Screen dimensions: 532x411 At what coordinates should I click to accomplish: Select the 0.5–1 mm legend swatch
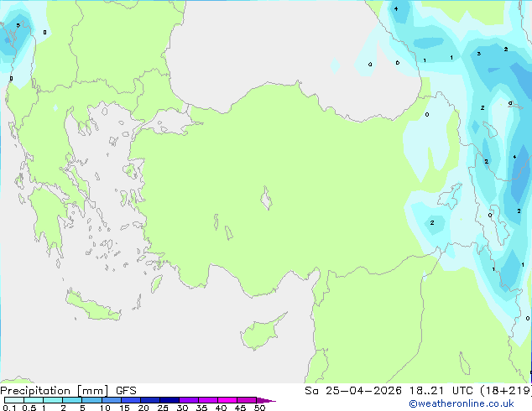(34, 400)
